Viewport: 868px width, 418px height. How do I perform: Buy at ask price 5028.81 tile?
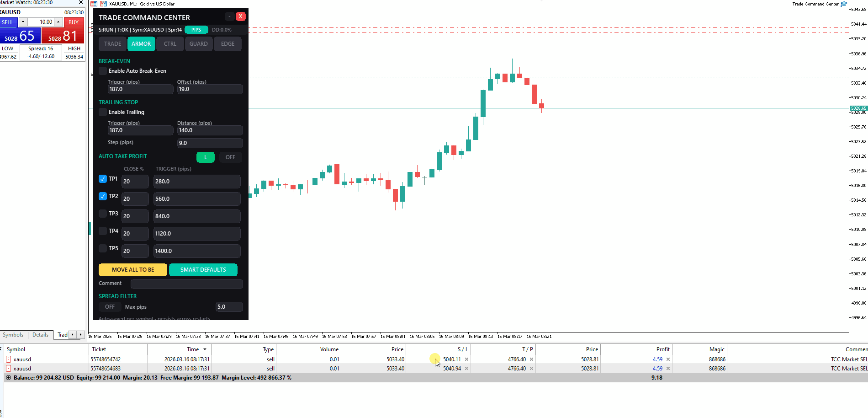point(63,36)
